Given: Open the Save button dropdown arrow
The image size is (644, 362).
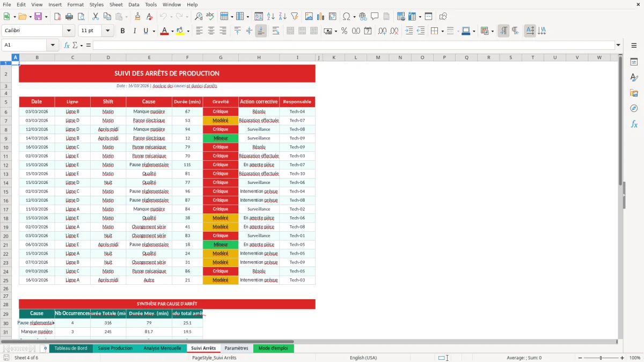Looking at the screenshot, I should pos(46,17).
